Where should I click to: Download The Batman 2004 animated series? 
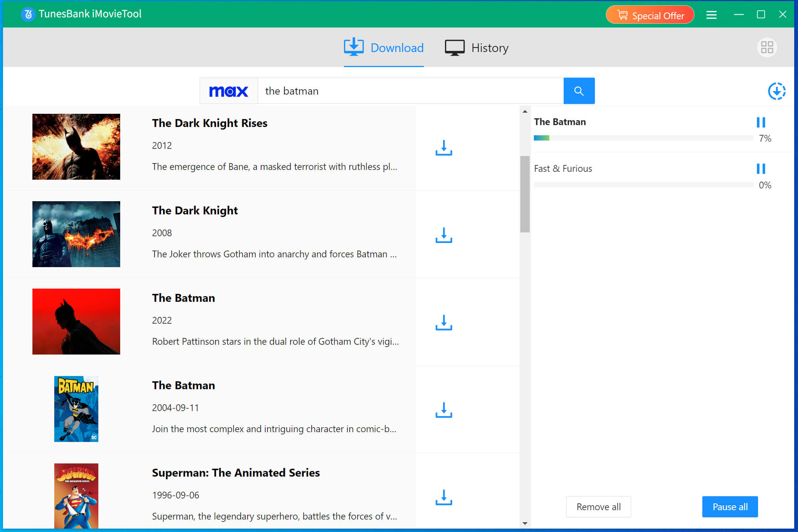(x=443, y=410)
